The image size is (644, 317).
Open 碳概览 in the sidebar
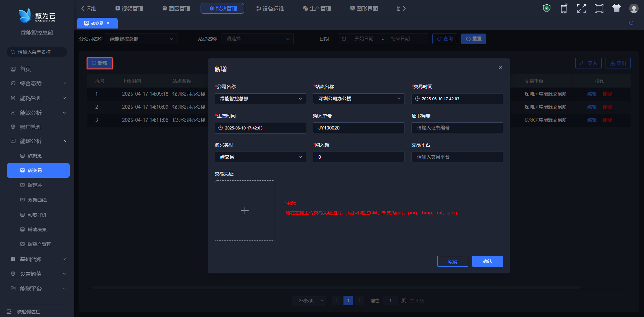click(x=38, y=156)
